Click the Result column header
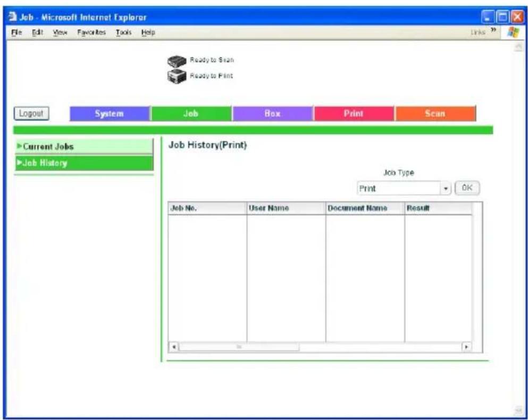Image resolution: width=528 pixels, height=420 pixels. point(438,208)
